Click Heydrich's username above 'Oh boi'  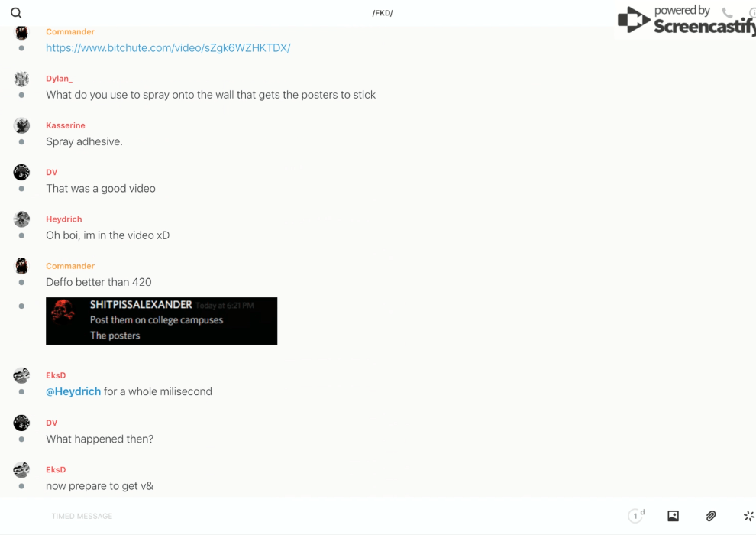[64, 219]
